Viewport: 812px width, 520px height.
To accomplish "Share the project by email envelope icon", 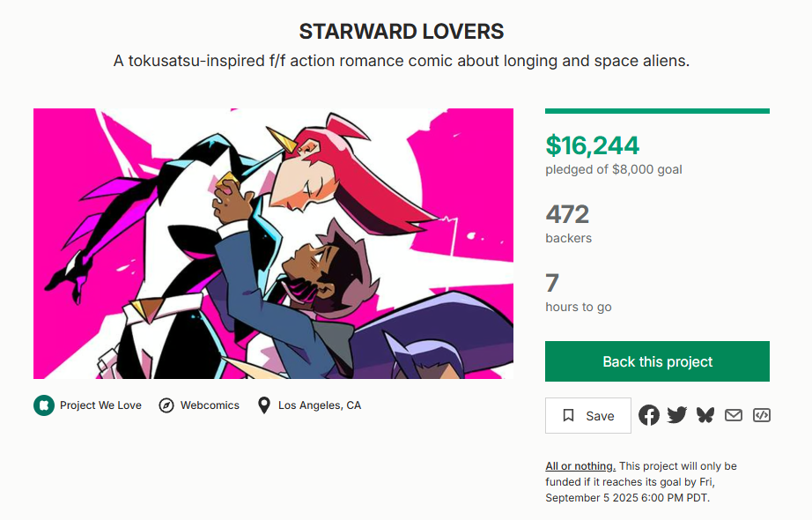I will tap(734, 415).
